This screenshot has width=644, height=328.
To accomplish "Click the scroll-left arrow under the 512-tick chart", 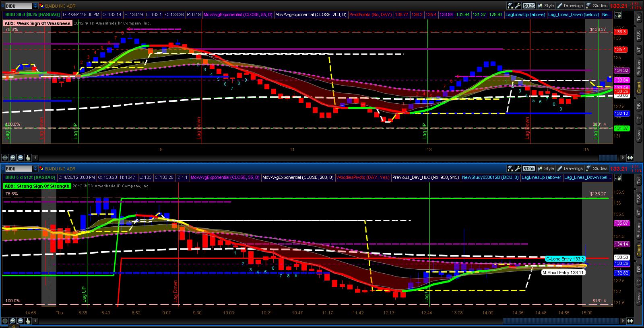I will pos(35,321).
